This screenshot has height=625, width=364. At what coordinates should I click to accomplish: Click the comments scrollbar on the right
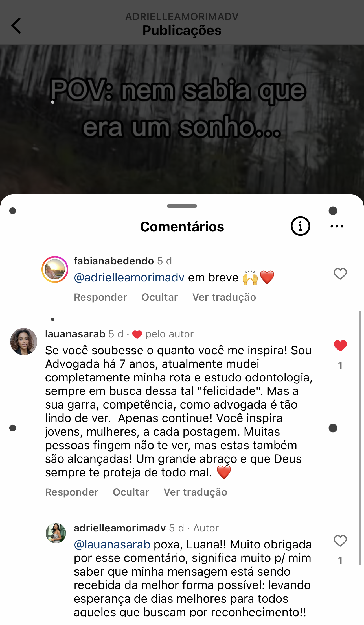[x=360, y=438]
